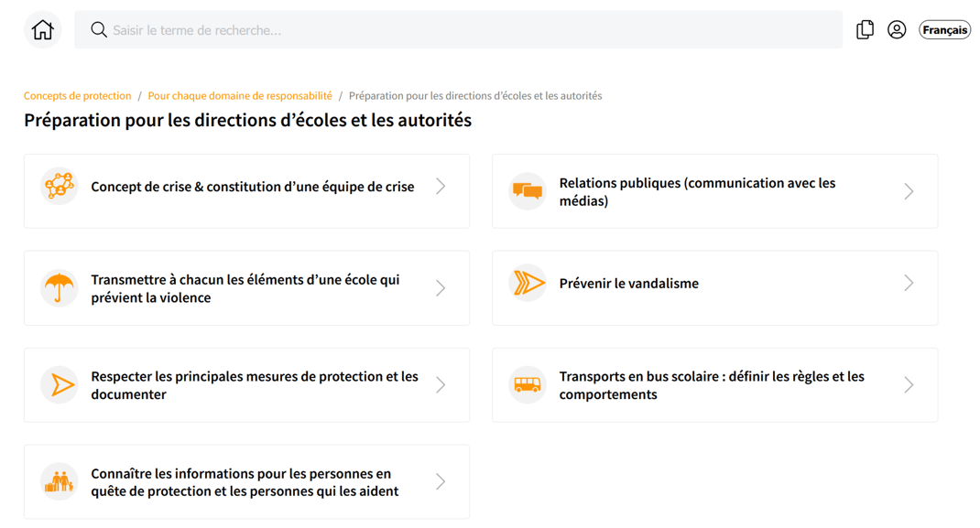This screenshot has height=528, width=980.
Task: Click the speech bubbles media icon
Action: point(528,191)
